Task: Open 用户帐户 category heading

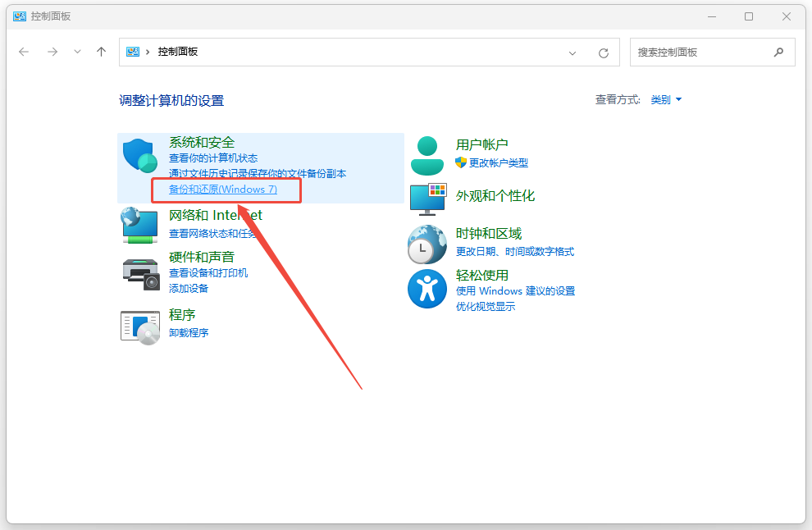Action: tap(482, 144)
